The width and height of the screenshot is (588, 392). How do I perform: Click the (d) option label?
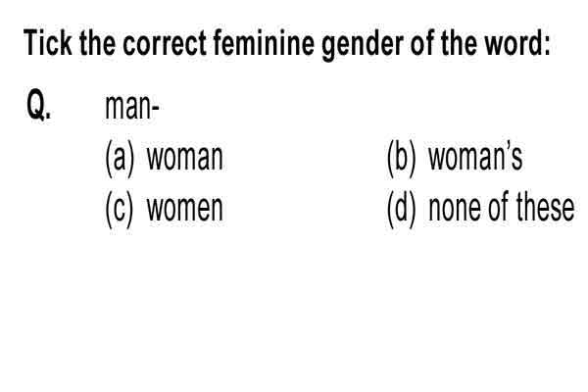(401, 210)
